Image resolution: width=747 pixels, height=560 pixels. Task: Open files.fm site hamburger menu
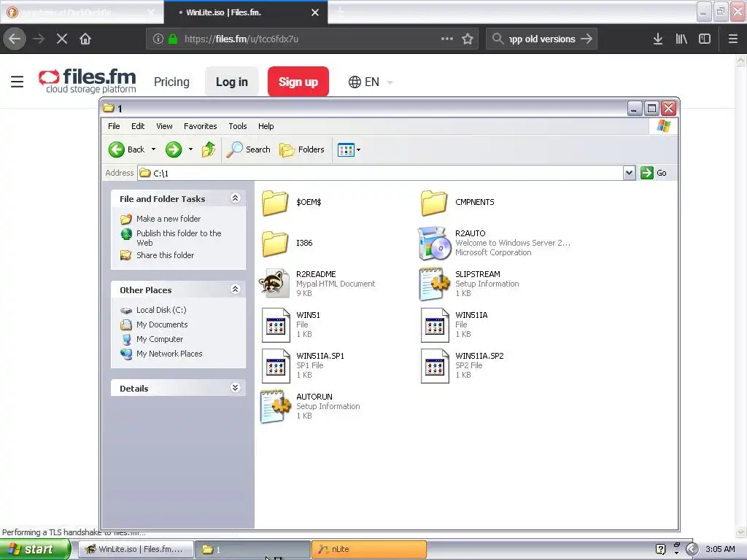coord(18,82)
